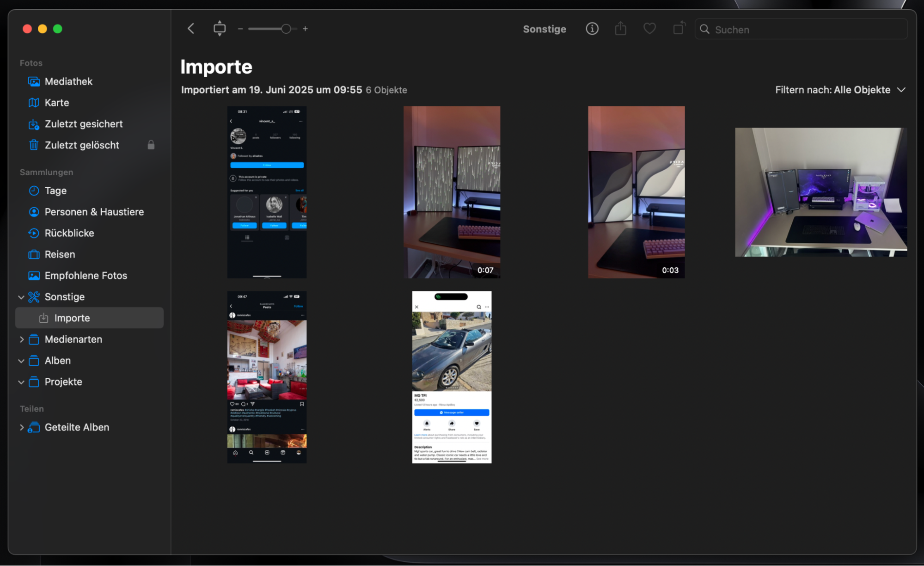
Task: Click the navigate back arrow
Action: pyautogui.click(x=190, y=28)
